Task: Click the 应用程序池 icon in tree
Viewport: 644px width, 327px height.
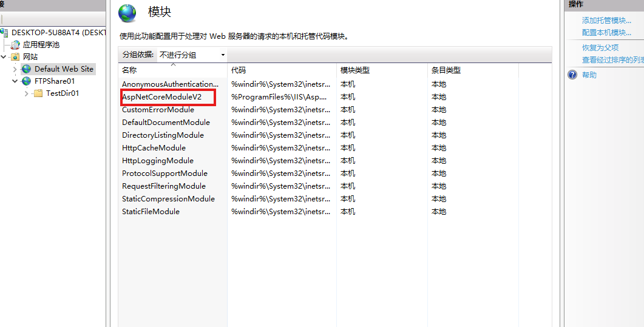Action: click(x=15, y=45)
